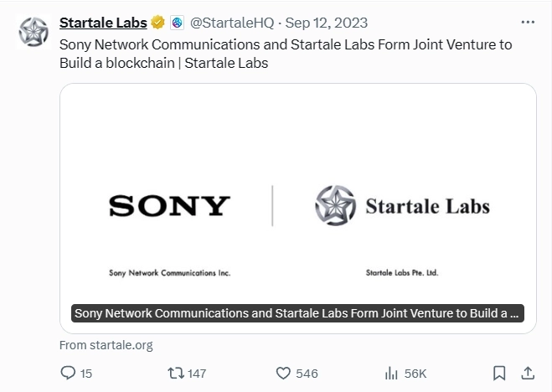The width and height of the screenshot is (552, 392).
Task: Click the gold verified badge
Action: click(157, 23)
